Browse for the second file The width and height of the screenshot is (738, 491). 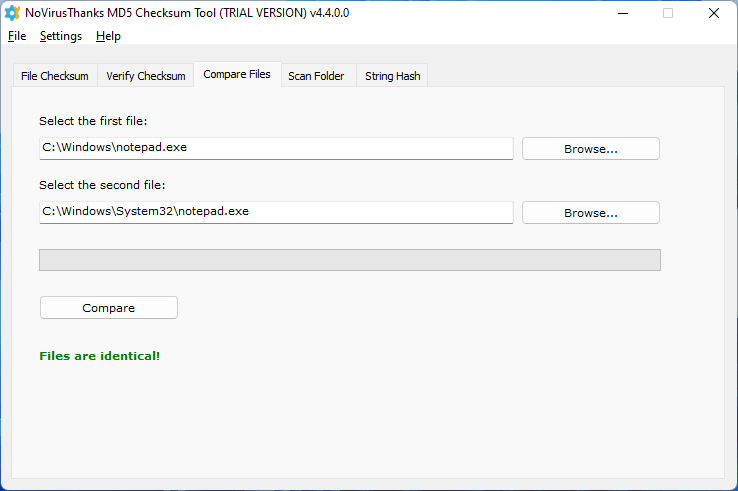pos(591,213)
